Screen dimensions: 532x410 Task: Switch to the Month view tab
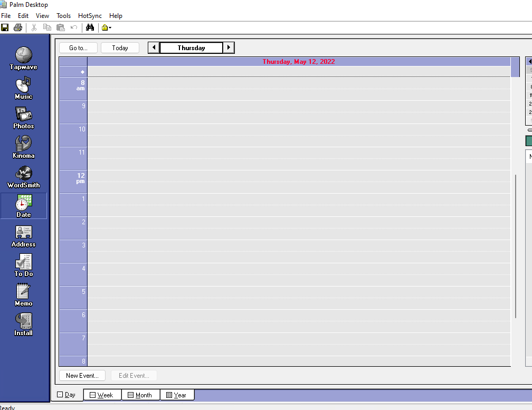pos(140,394)
